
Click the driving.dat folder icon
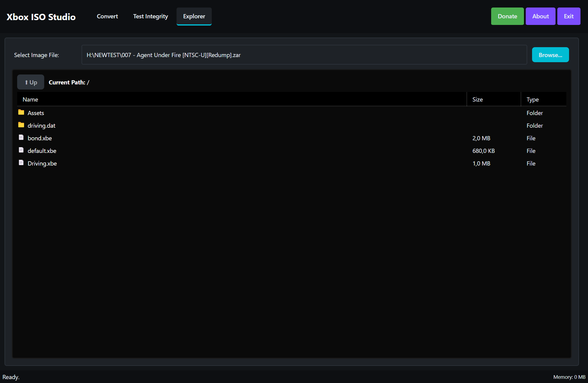(21, 125)
